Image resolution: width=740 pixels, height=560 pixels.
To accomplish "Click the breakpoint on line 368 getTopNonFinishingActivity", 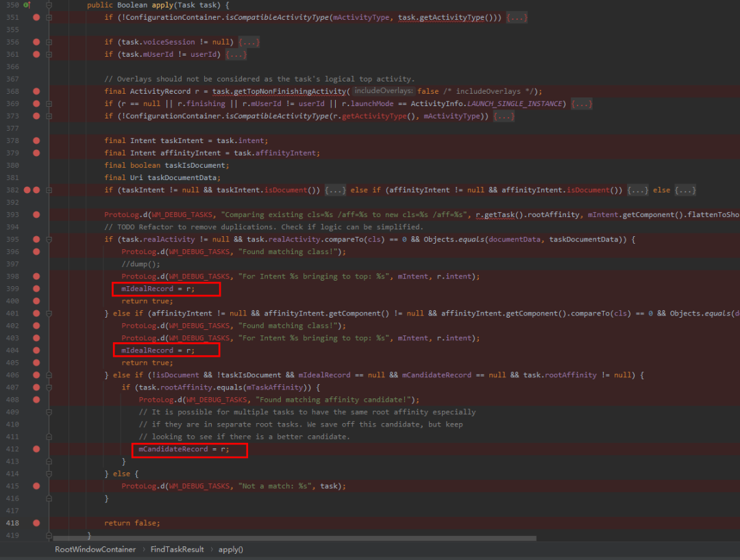I will [36, 92].
